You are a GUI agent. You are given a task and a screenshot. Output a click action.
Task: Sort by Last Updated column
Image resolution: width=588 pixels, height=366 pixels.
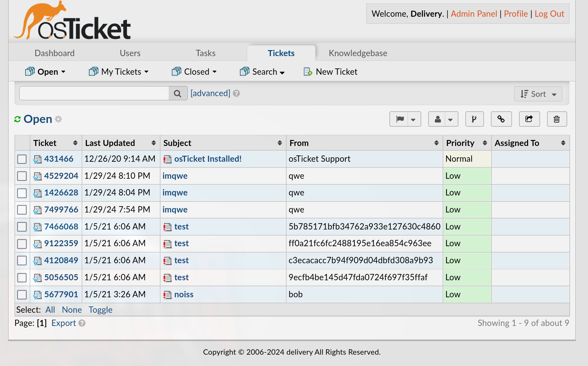[x=121, y=143]
